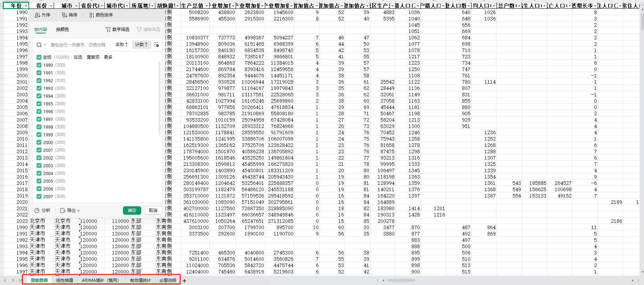Add a new sheet with the plus icon
Screen dimensions: 644x285
point(184,281)
